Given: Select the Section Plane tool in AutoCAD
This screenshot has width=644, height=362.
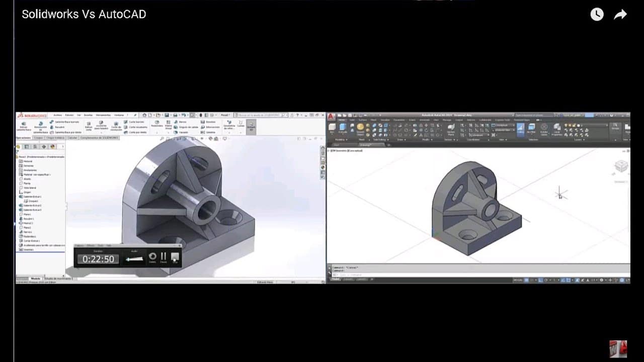Looking at the screenshot, I should point(451,128).
